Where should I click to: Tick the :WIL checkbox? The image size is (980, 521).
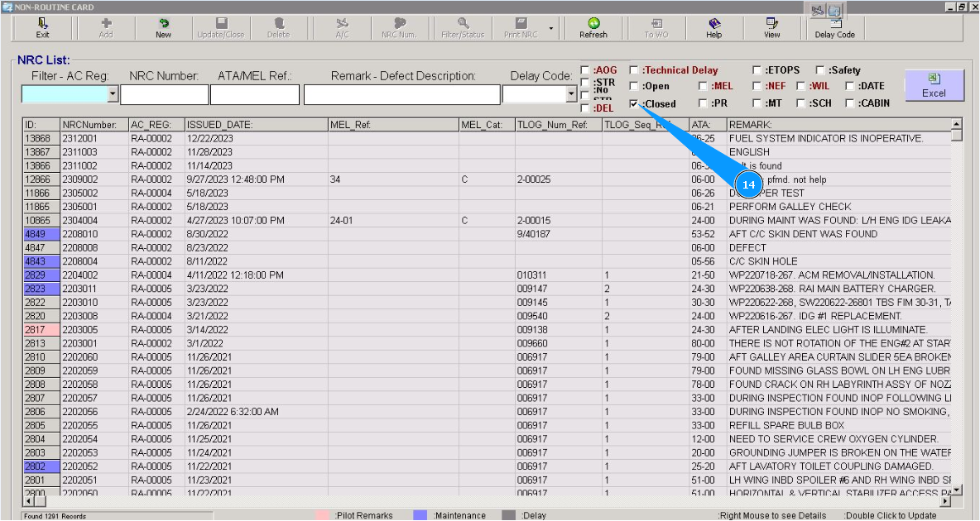(800, 86)
